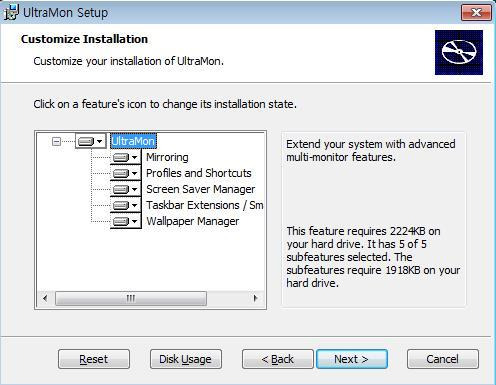Select Screen Saver Manager feature label
Viewport: 496px width, 385px height.
(x=201, y=189)
